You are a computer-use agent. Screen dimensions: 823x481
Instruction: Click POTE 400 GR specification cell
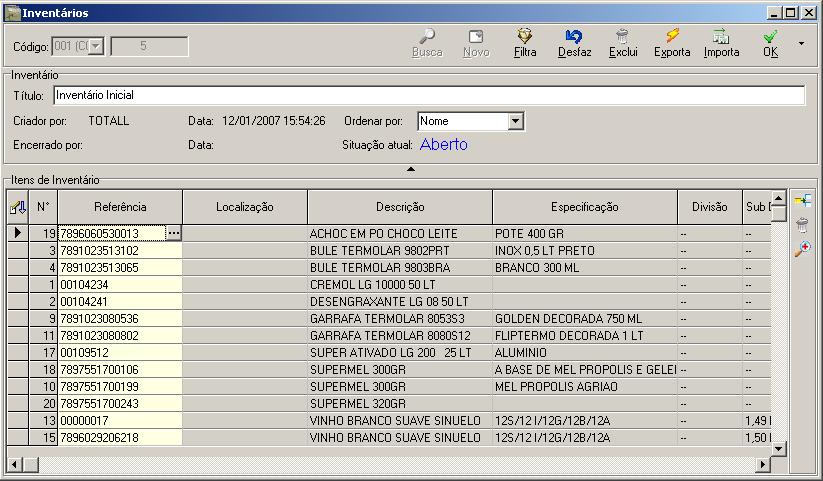585,234
